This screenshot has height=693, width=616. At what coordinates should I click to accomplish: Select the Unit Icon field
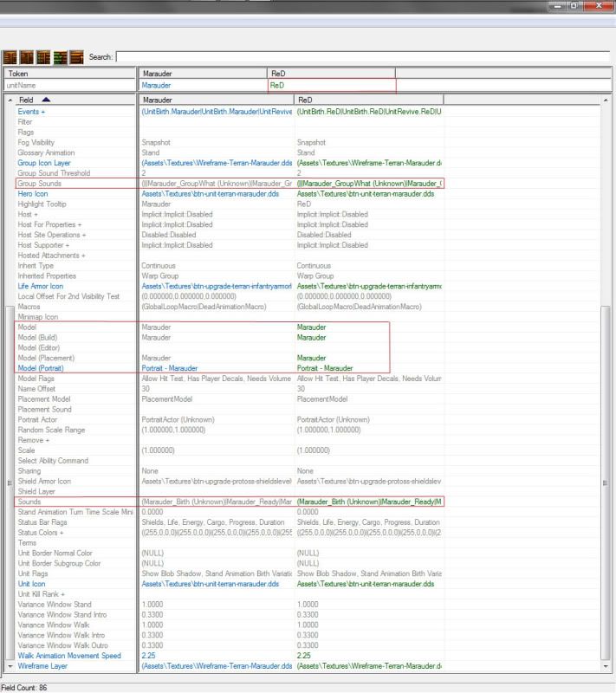(31, 584)
